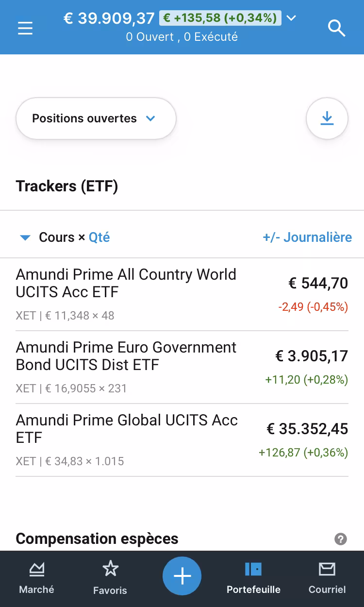Tap the search magnifier icon
The height and width of the screenshot is (607, 364).
[x=336, y=28]
